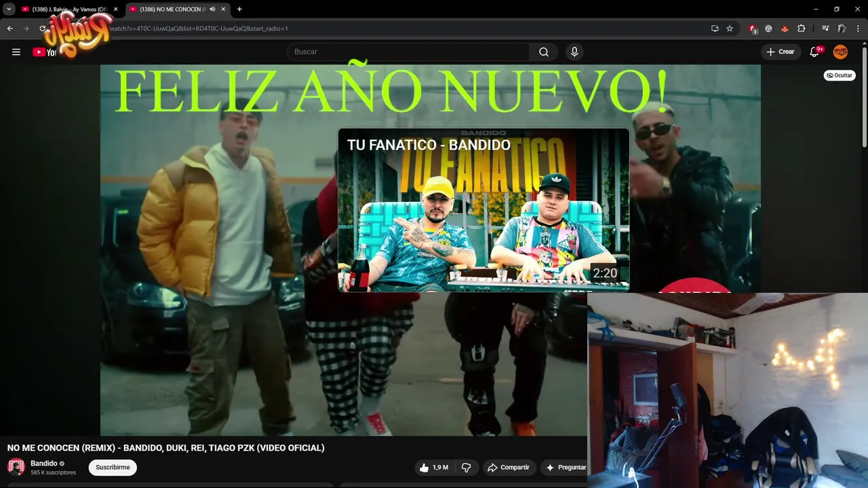Reload the page with the refresh icon
This screenshot has width=868, height=488.
[43, 28]
